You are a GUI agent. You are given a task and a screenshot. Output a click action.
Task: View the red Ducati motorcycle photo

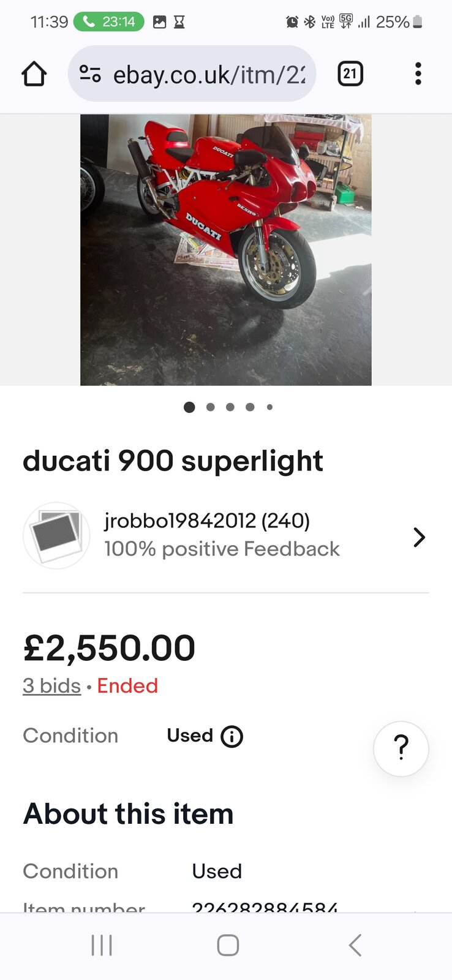point(226,249)
